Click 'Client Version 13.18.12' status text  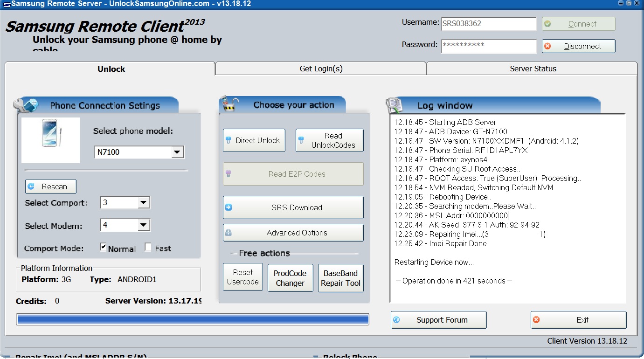tap(587, 341)
